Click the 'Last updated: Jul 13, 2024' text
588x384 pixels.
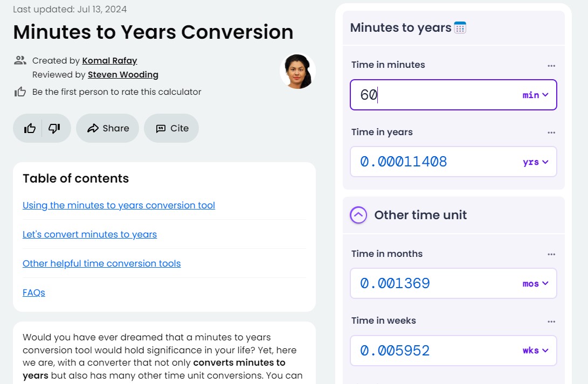click(x=70, y=9)
